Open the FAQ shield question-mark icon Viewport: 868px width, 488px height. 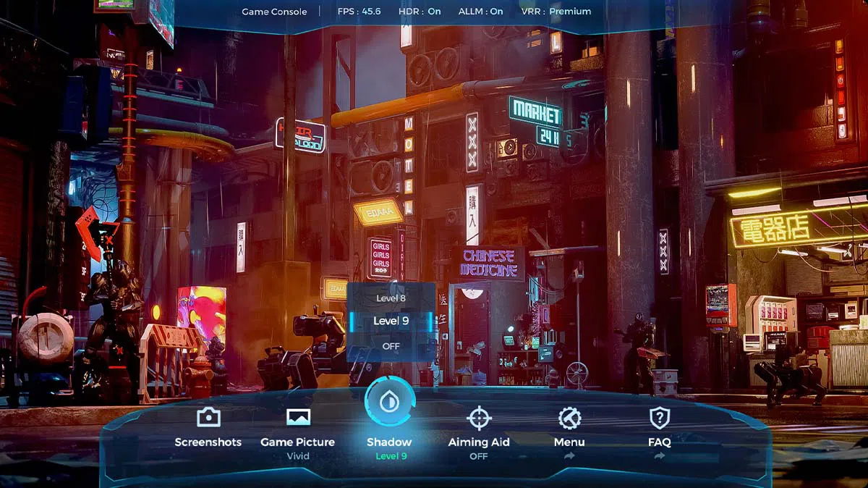tap(659, 418)
